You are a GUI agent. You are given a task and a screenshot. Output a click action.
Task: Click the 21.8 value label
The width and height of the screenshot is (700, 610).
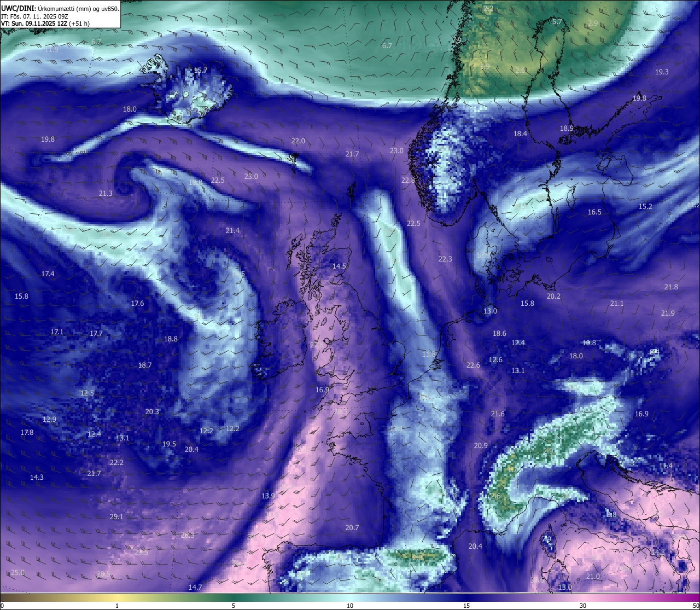coord(671,287)
